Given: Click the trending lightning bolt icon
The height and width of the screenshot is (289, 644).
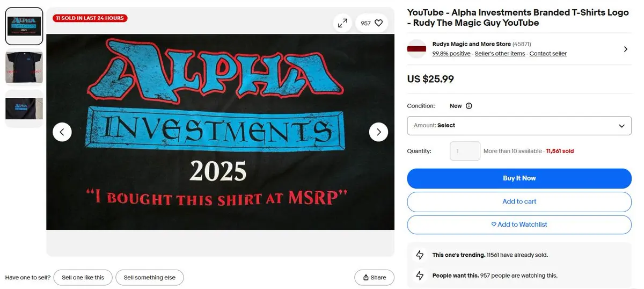Looking at the screenshot, I should 420,255.
